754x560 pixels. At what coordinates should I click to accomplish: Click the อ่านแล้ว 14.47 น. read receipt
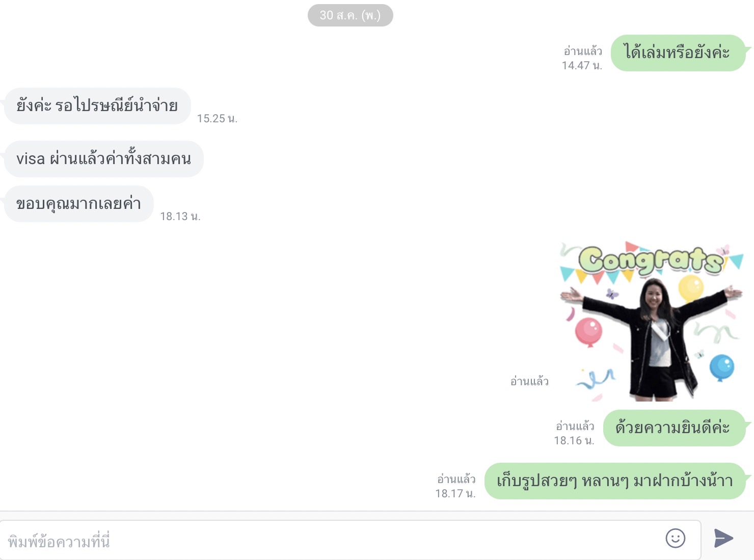tap(582, 58)
